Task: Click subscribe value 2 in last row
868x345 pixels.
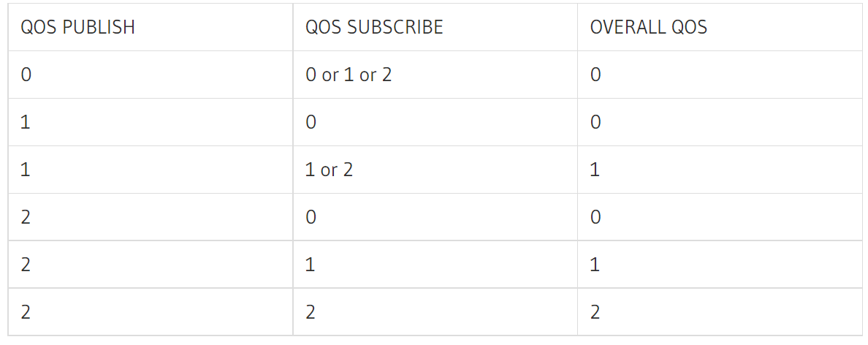Action: pos(311,312)
